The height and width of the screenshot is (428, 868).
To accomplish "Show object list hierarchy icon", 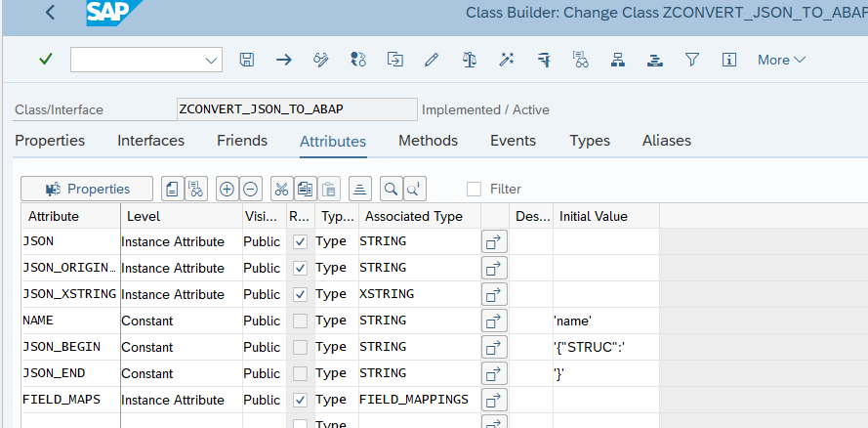I will pyautogui.click(x=618, y=60).
